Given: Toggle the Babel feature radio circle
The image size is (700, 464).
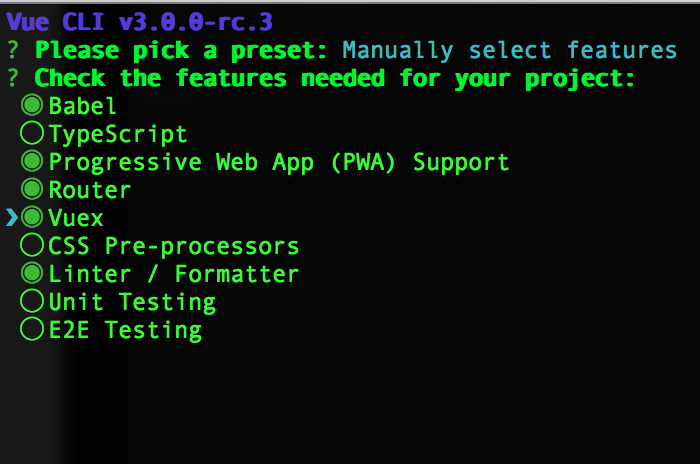Looking at the screenshot, I should pyautogui.click(x=32, y=105).
